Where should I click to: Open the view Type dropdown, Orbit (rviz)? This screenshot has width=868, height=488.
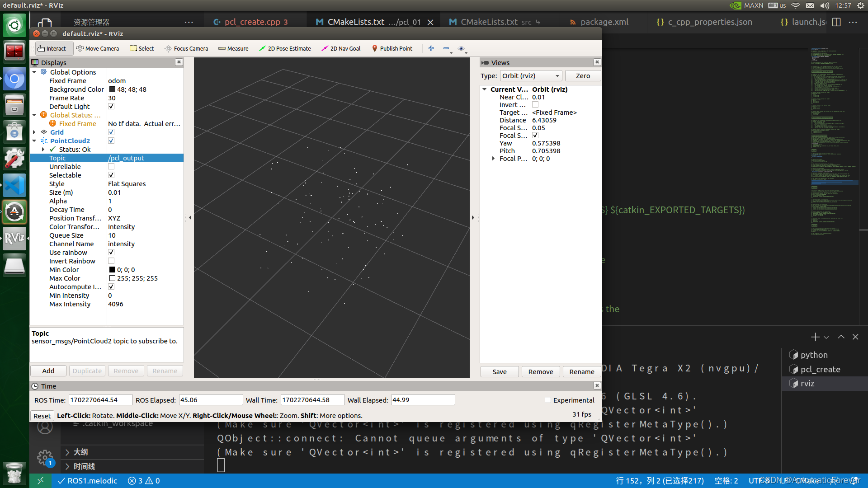pos(531,76)
